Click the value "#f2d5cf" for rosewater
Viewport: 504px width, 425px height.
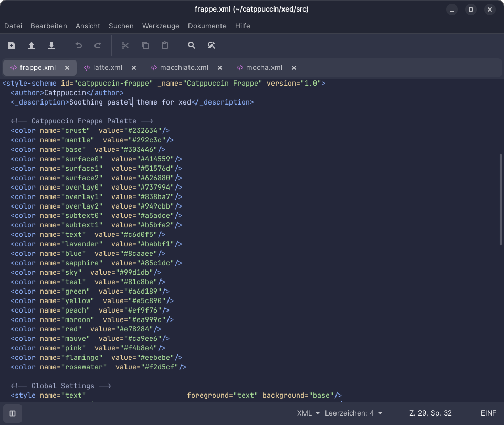coord(160,367)
